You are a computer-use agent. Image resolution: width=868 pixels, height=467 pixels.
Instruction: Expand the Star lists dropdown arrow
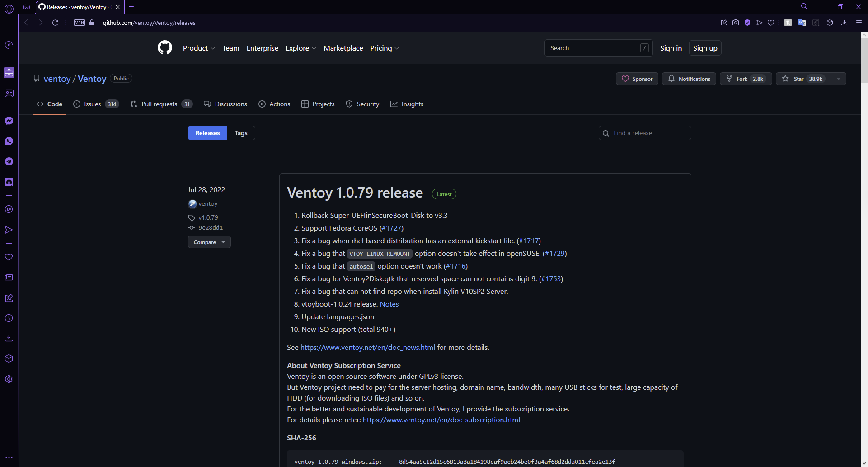[x=839, y=79]
